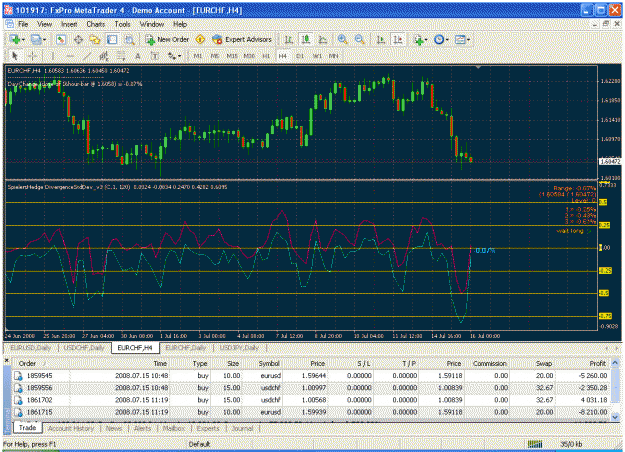
Task: Expand the Indicators dropdown arrow
Action: point(426,40)
